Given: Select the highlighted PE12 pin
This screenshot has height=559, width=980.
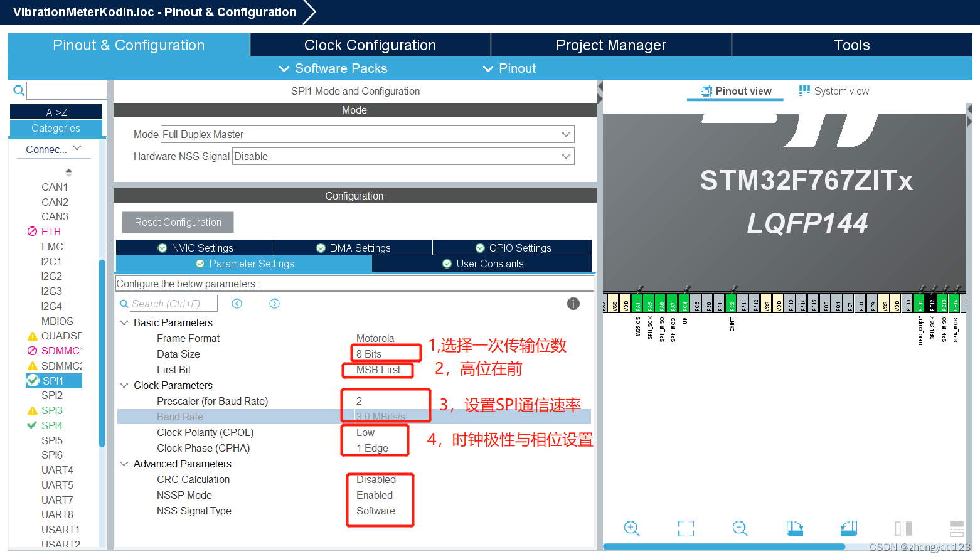Looking at the screenshot, I should pyautogui.click(x=932, y=303).
